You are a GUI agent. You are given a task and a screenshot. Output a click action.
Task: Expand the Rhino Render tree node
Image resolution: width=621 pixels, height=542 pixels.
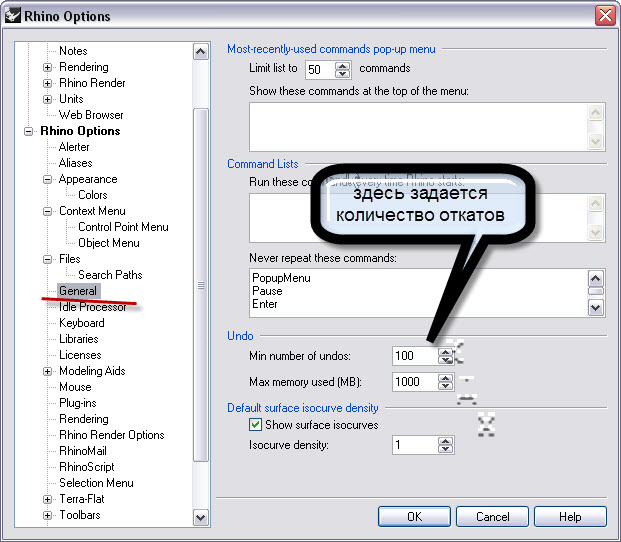coord(48,83)
